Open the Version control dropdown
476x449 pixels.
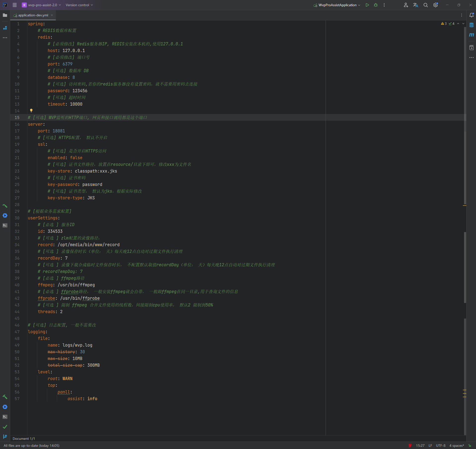79,5
